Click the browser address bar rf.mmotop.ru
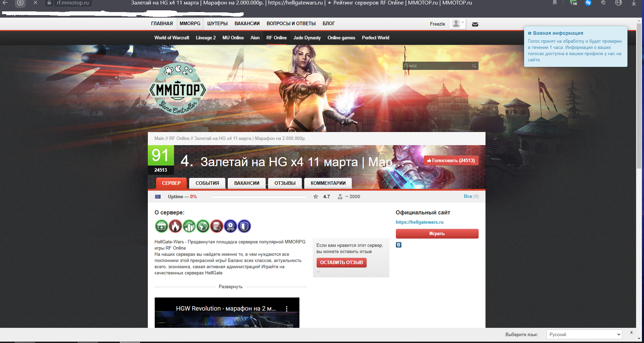This screenshot has width=644, height=343. coord(73,3)
